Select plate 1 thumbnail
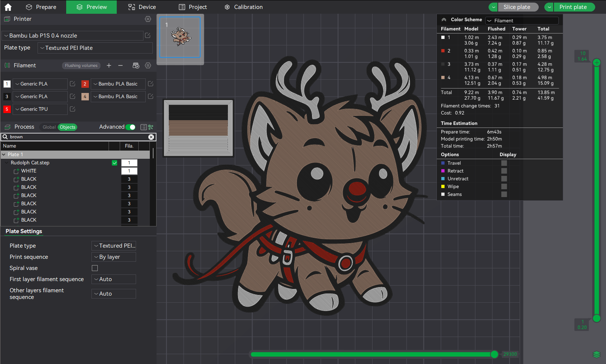The width and height of the screenshot is (606, 364). [180, 37]
